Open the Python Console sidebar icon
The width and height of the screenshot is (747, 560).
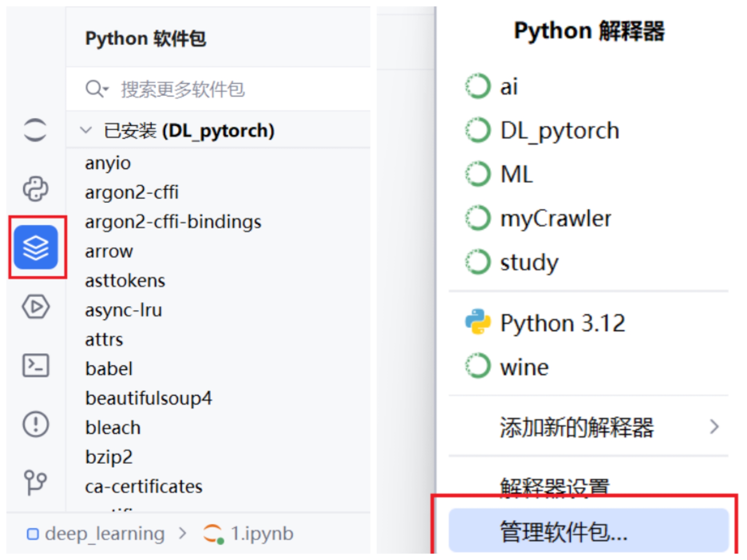click(36, 189)
